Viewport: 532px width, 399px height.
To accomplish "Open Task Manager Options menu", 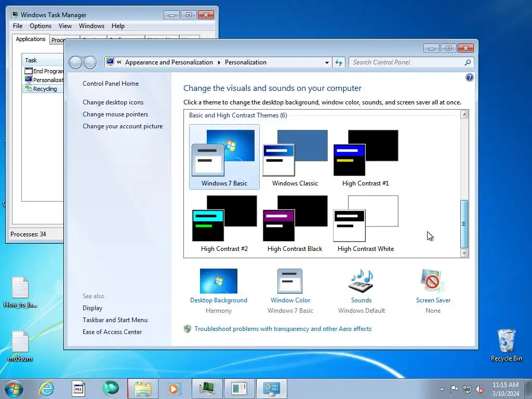I will click(x=41, y=26).
